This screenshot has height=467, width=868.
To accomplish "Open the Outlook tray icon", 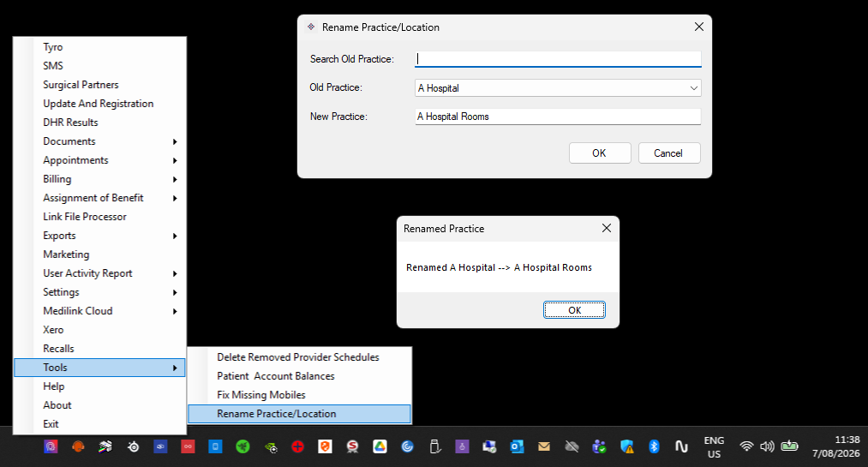I will (x=517, y=446).
